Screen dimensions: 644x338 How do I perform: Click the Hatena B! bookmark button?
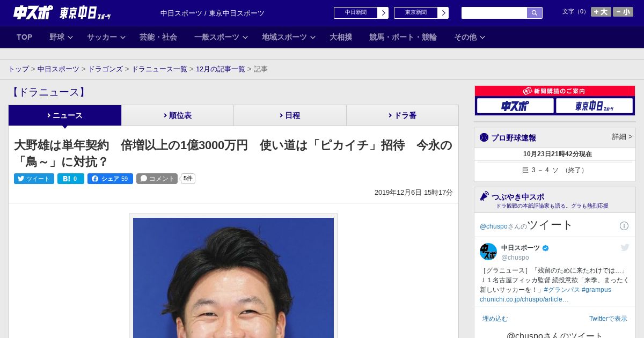pyautogui.click(x=71, y=179)
